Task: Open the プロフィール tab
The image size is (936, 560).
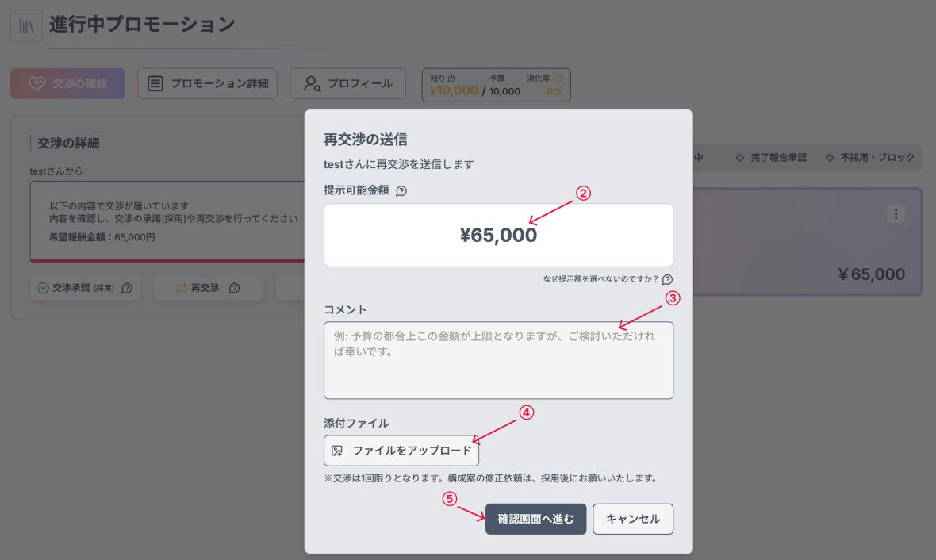Action: tap(347, 83)
